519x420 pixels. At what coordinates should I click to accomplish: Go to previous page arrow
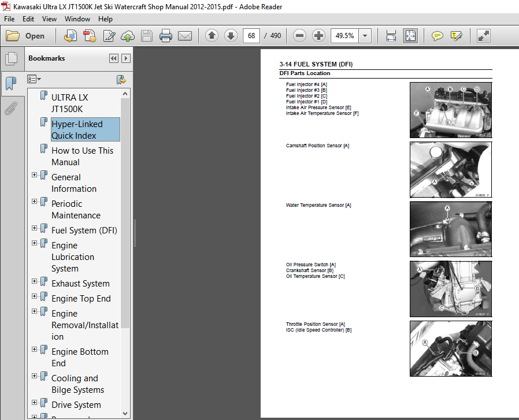pos(212,35)
